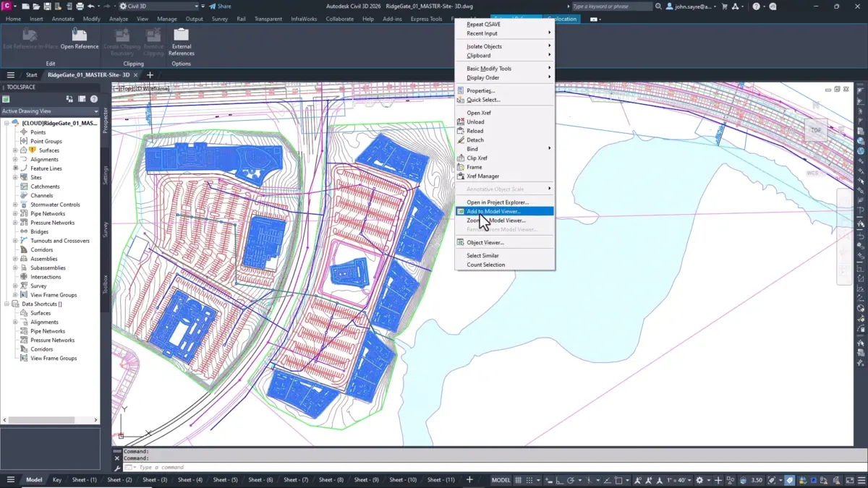Add a new layout with plus button
Image resolution: width=868 pixels, height=488 pixels.
pos(469,479)
